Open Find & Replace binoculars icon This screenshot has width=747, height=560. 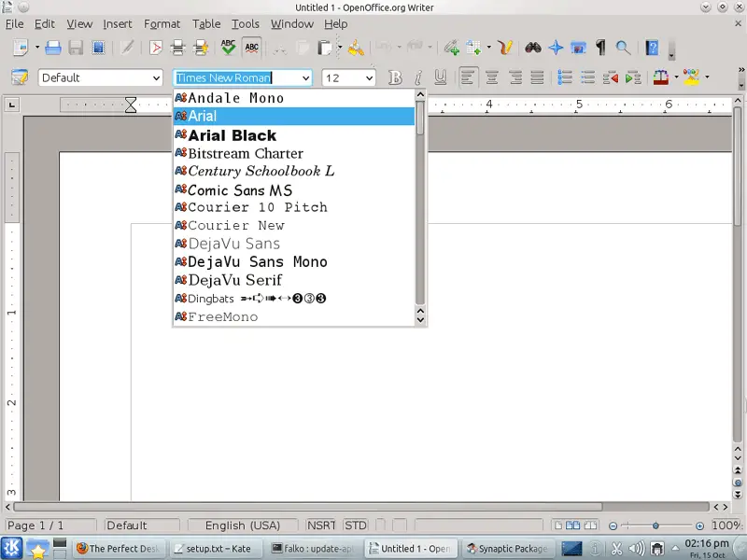533,48
